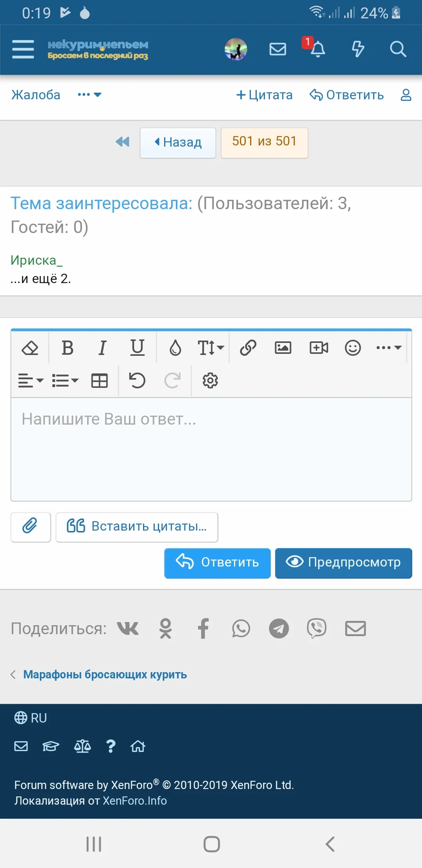The image size is (422, 868).
Task: Submit reply with blue Ответить button
Action: (x=217, y=563)
